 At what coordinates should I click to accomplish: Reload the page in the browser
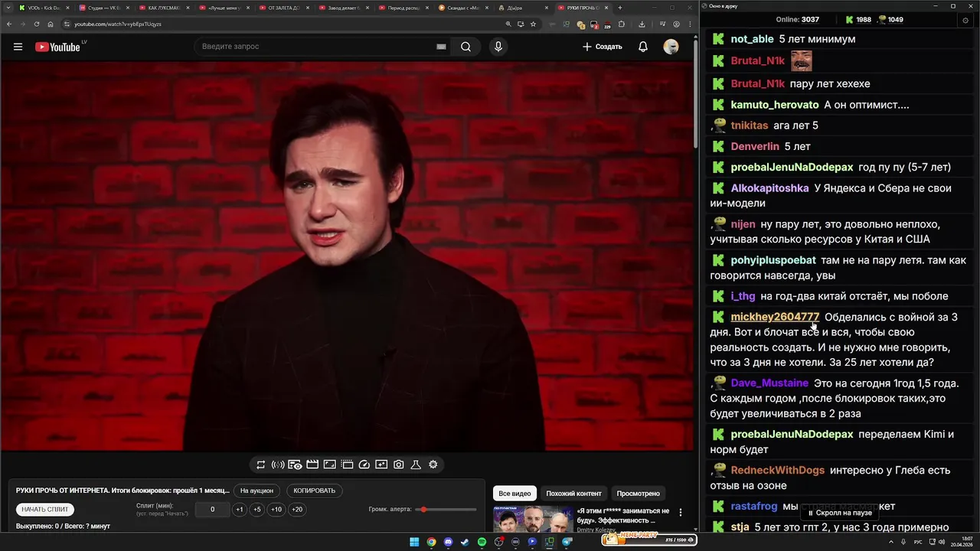[35, 24]
